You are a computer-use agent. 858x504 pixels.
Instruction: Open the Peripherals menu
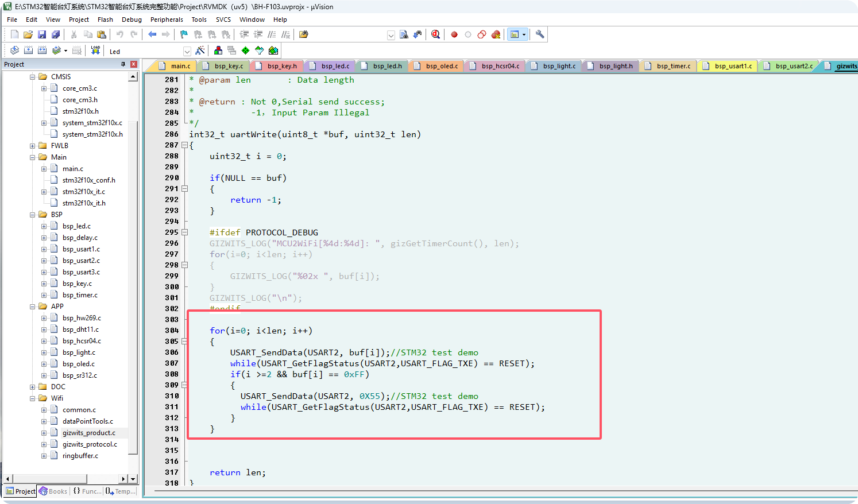click(x=167, y=20)
